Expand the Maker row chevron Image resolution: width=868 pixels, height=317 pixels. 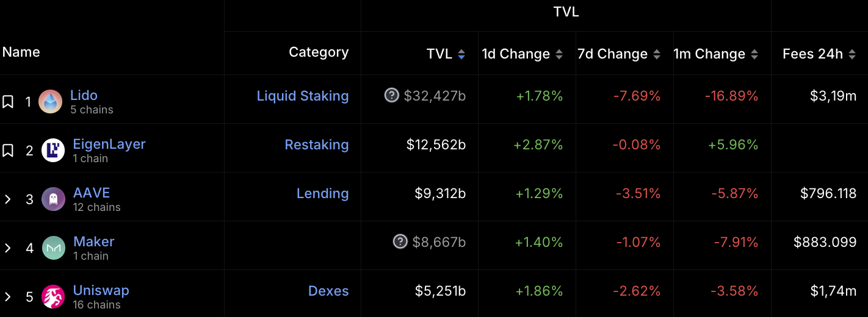pos(8,248)
